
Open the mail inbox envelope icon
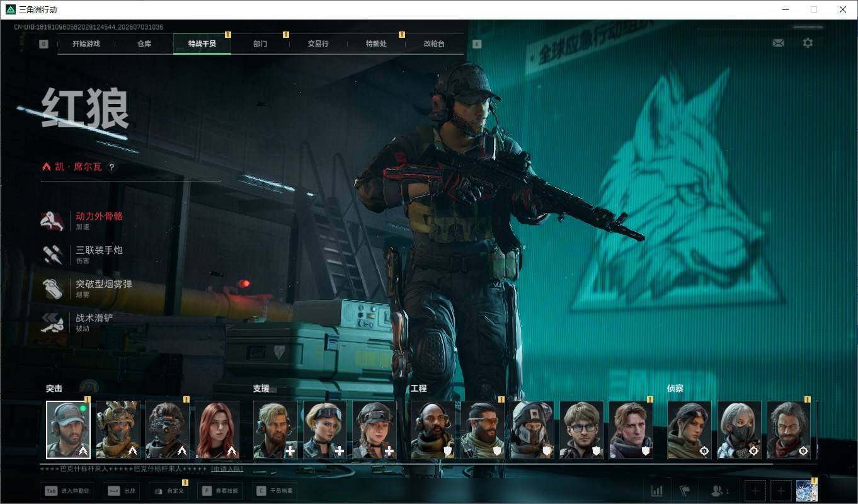click(779, 43)
